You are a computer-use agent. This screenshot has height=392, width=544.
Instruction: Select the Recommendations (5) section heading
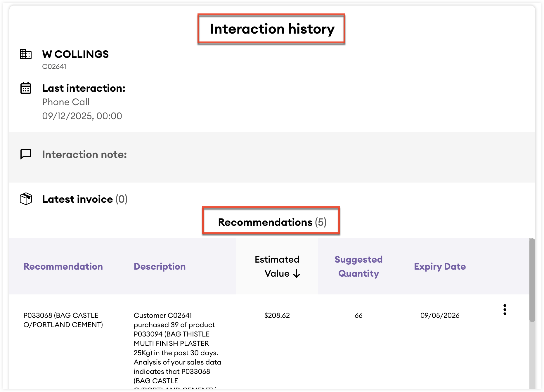point(272,222)
